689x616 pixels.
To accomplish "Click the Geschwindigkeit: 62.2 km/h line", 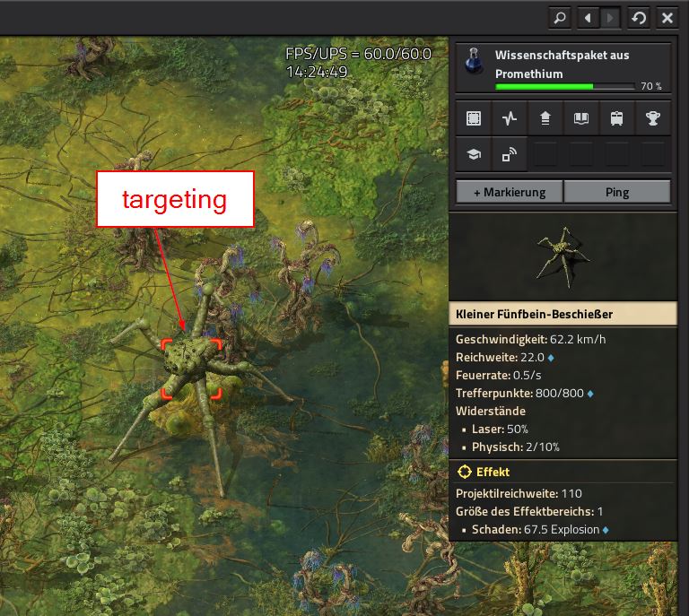I will pos(530,340).
